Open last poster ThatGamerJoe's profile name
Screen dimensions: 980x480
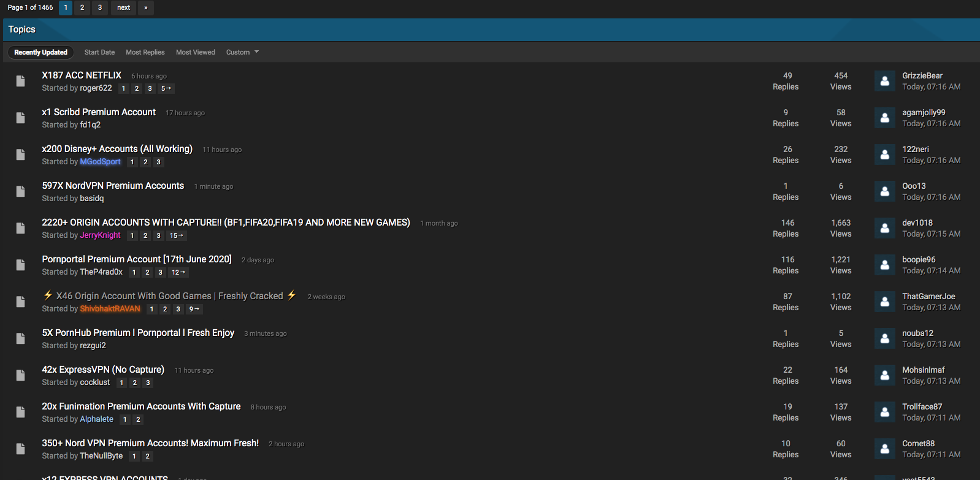[x=928, y=296]
